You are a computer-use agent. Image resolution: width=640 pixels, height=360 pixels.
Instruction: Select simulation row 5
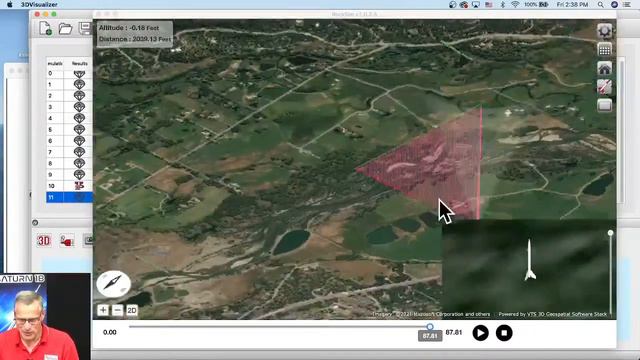coord(69,130)
